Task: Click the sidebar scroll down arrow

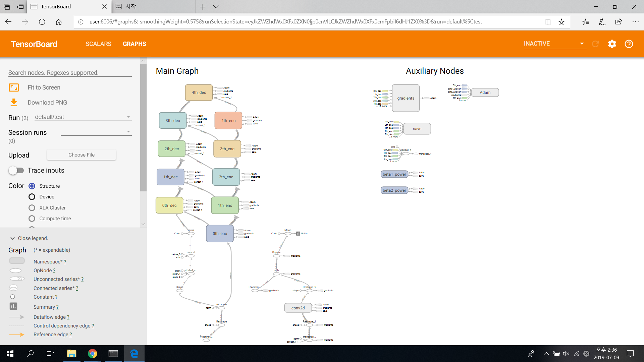Action: (x=143, y=224)
